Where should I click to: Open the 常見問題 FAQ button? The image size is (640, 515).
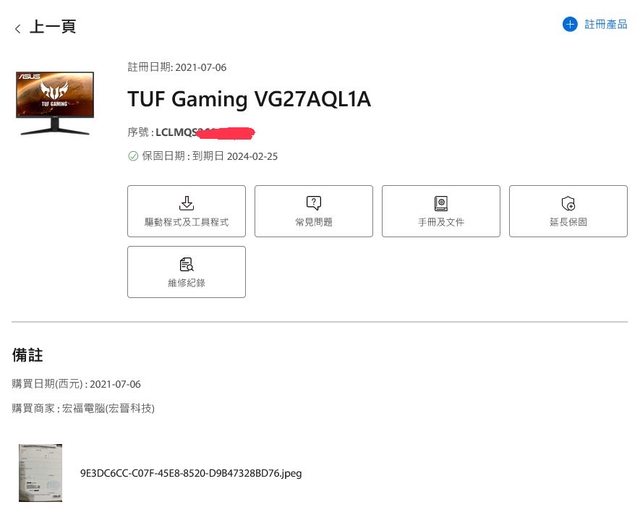[313, 211]
